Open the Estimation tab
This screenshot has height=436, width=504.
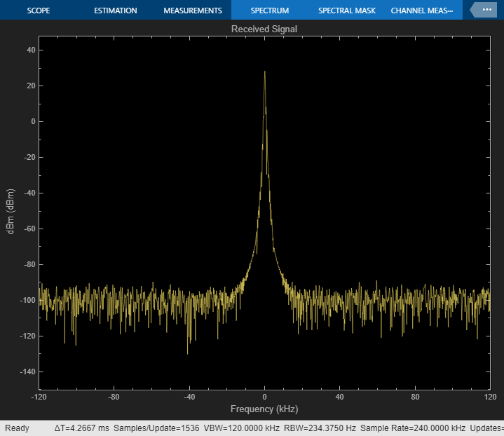116,11
